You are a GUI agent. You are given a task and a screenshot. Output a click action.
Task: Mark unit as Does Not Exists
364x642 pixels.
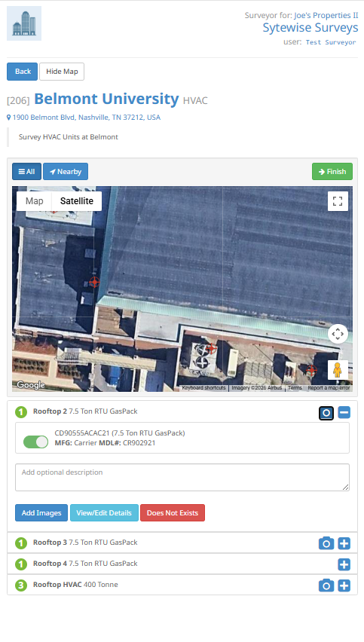point(173,512)
